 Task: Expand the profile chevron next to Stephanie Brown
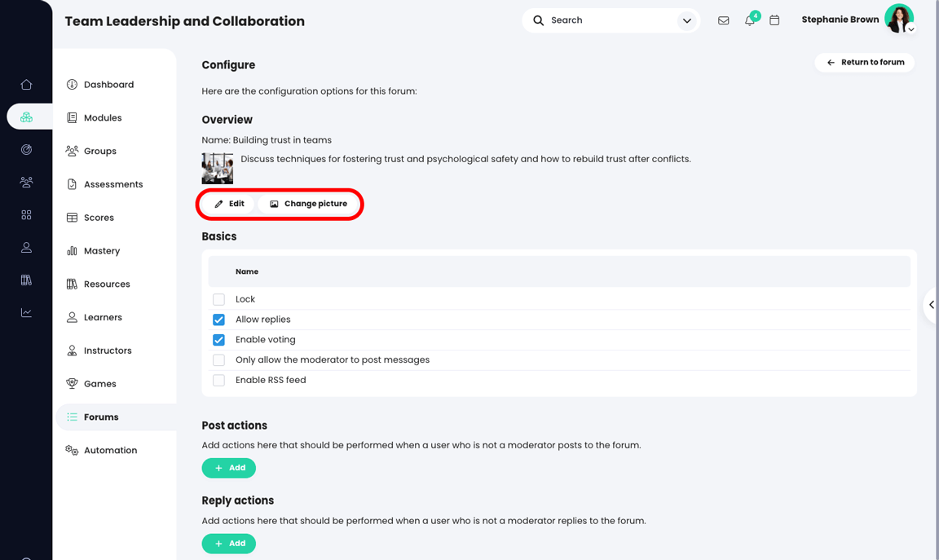(x=910, y=29)
